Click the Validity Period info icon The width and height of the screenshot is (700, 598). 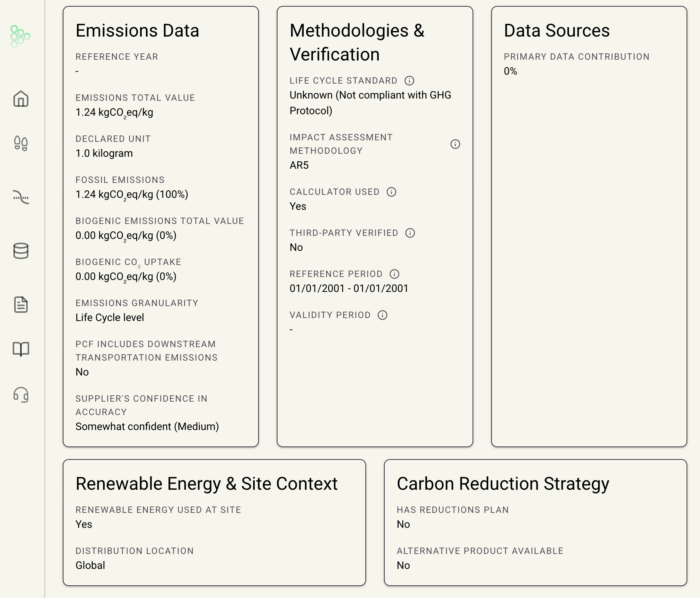point(382,315)
